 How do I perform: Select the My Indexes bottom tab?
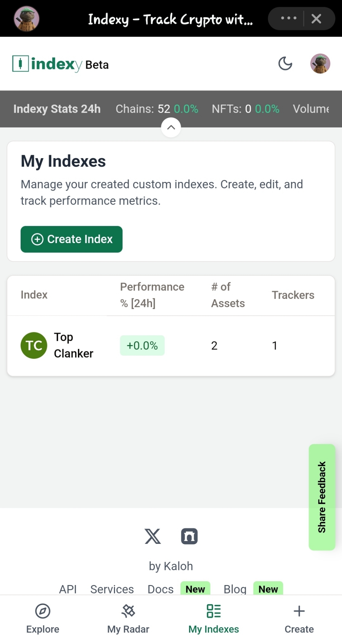click(214, 619)
